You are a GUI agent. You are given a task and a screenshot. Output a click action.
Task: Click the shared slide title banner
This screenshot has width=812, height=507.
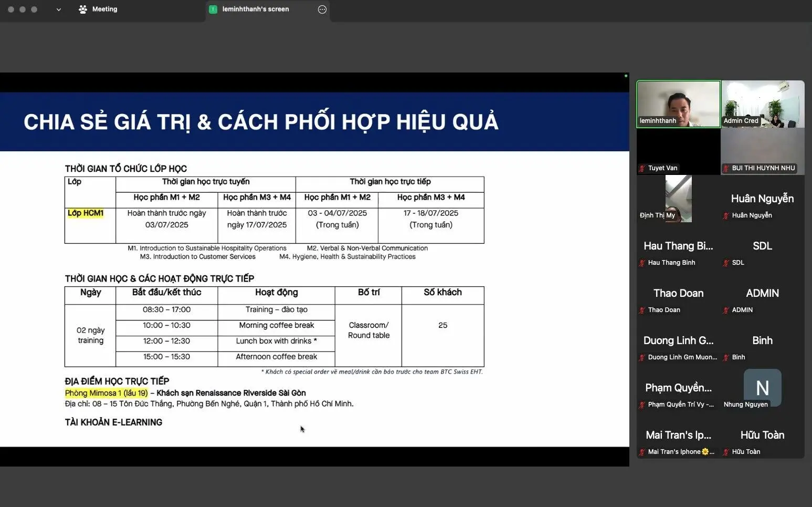tap(314, 122)
